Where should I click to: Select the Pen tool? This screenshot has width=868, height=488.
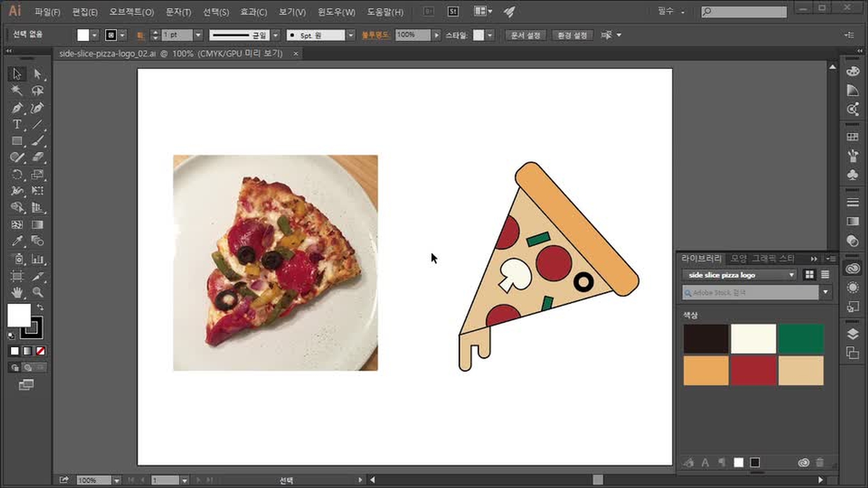[17, 108]
